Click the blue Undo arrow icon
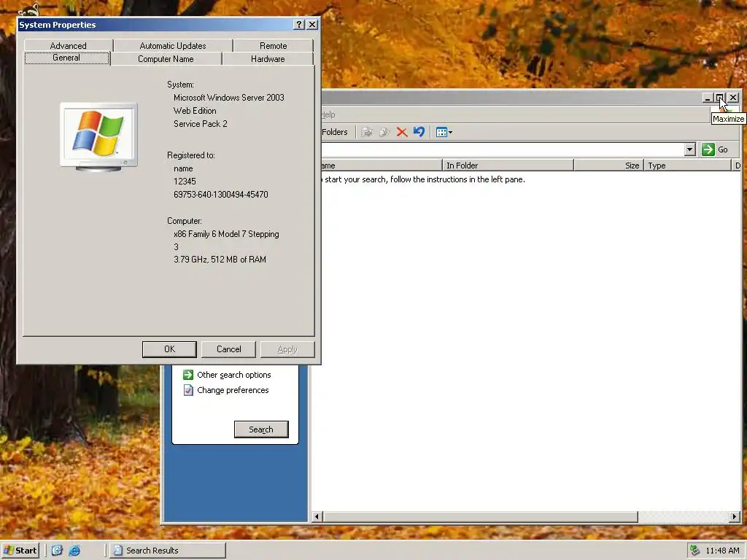 (x=419, y=132)
